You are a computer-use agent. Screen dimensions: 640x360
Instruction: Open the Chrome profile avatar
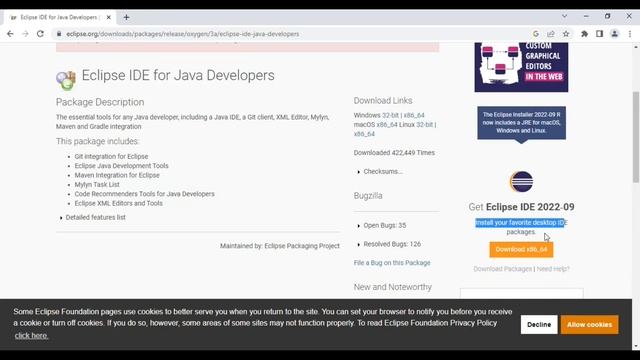614,34
